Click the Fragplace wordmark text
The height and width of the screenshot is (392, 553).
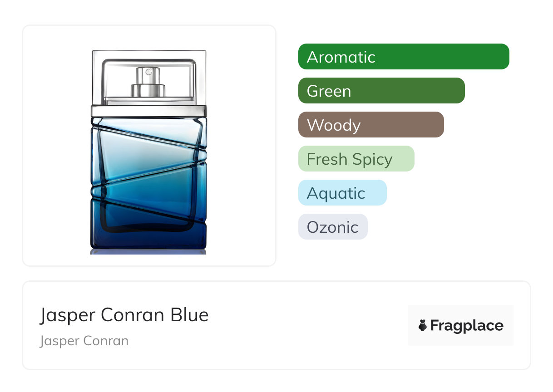click(467, 325)
